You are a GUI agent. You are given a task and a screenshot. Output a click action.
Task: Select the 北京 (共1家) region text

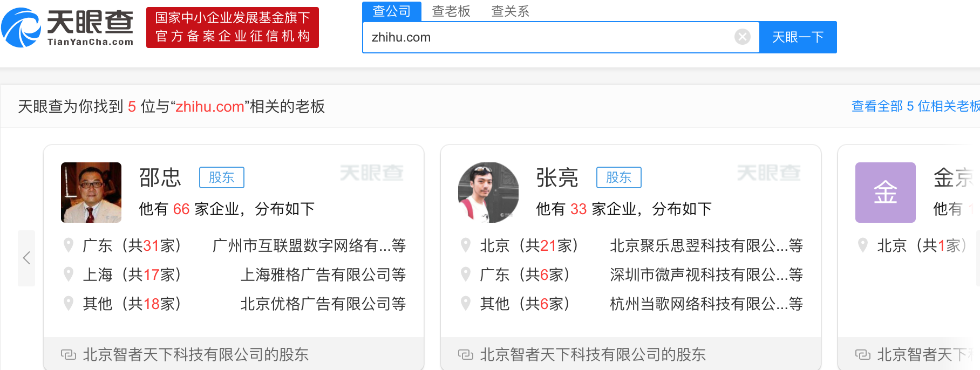(x=922, y=246)
